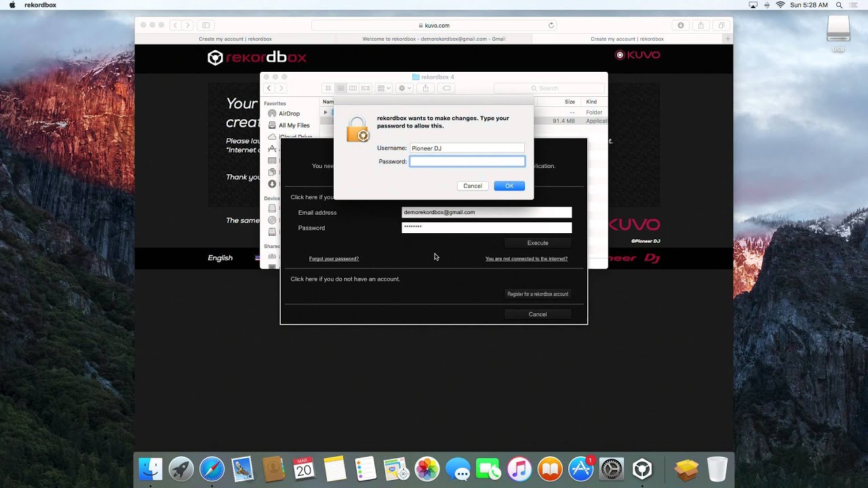Click Register for a rekordbox account
868x488 pixels.
click(x=538, y=294)
